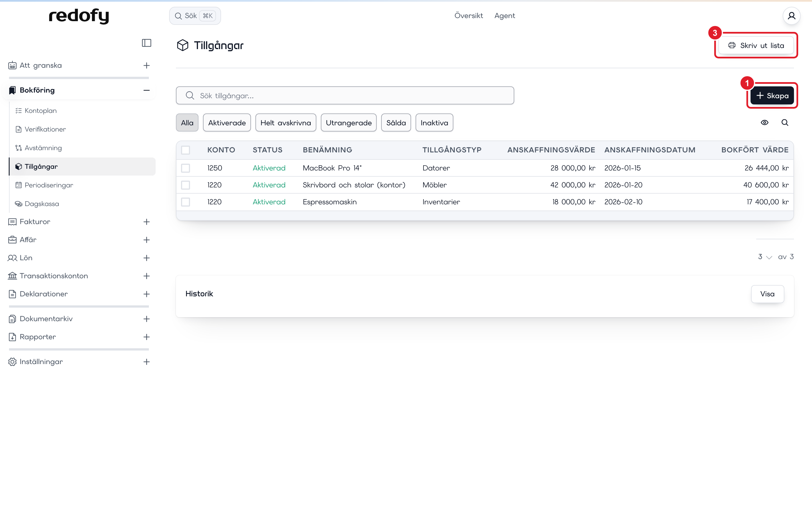Viewport: 812px width, 508px height.
Task: Open the Översikt navigation link
Action: 468,16
